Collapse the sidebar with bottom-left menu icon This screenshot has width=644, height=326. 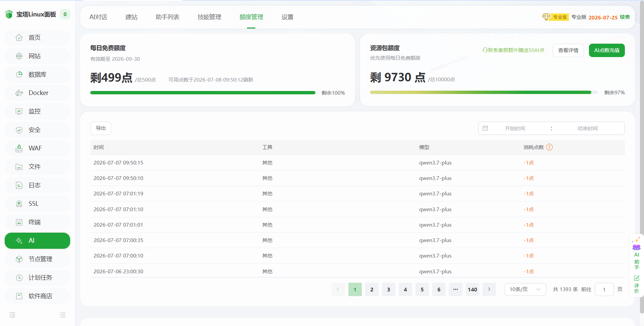12,315
